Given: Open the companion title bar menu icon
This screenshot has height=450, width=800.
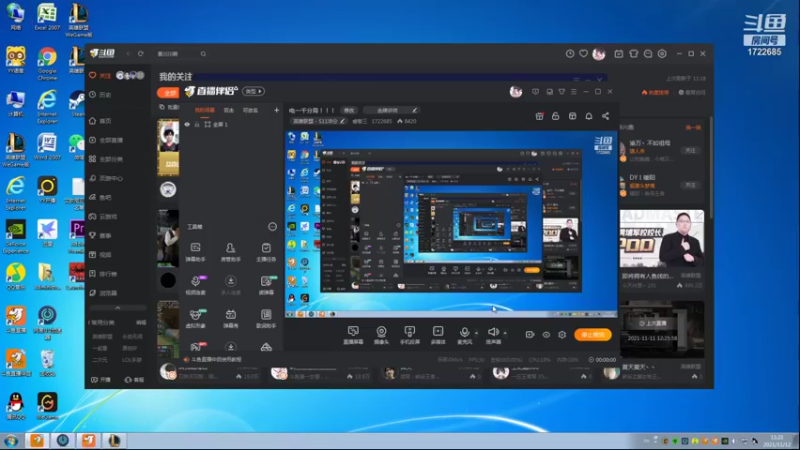Looking at the screenshot, I should (x=573, y=92).
